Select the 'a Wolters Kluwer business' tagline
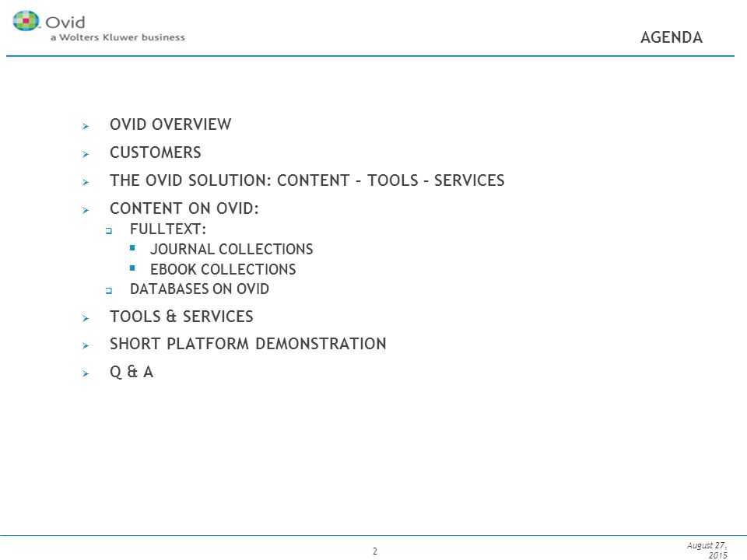 coord(117,37)
